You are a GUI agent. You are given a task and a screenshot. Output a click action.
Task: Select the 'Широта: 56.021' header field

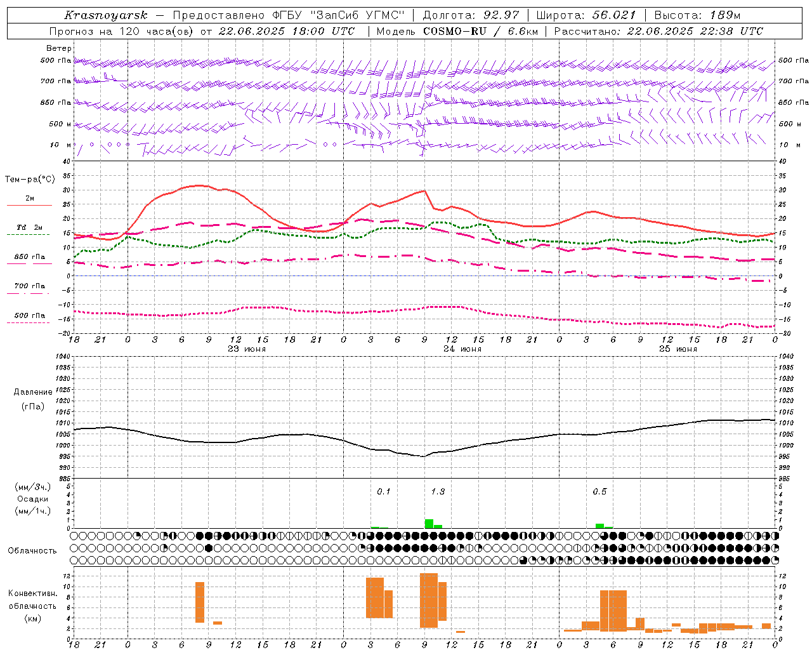click(x=586, y=15)
